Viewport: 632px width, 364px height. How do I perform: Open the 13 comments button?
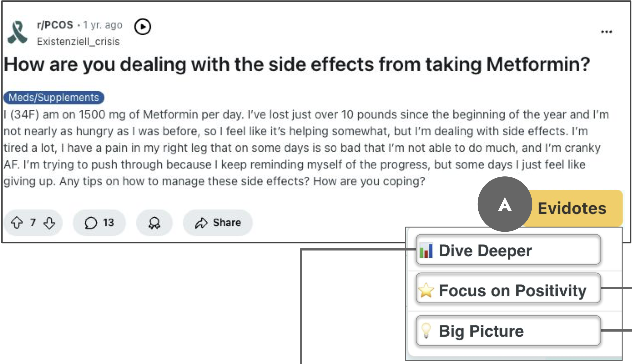point(99,222)
